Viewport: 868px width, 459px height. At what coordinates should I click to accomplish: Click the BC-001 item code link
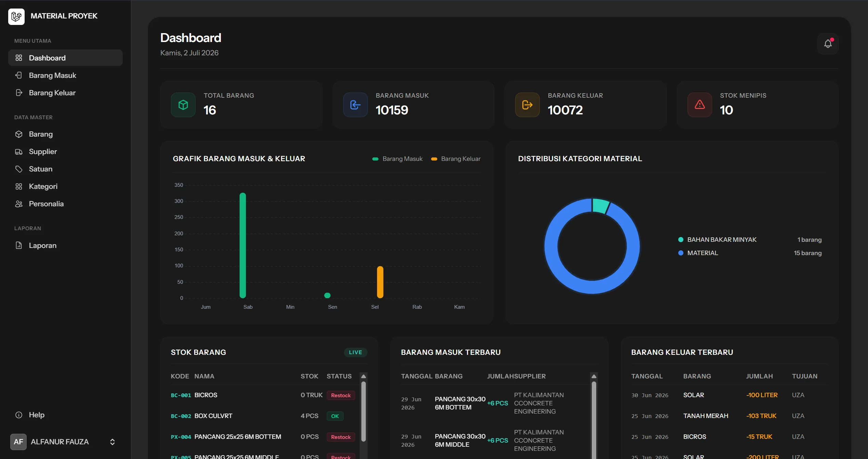[181, 395]
